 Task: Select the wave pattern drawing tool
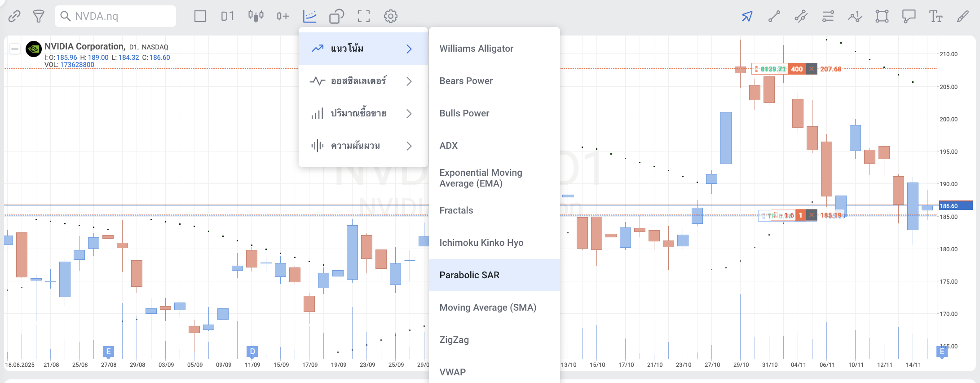855,17
